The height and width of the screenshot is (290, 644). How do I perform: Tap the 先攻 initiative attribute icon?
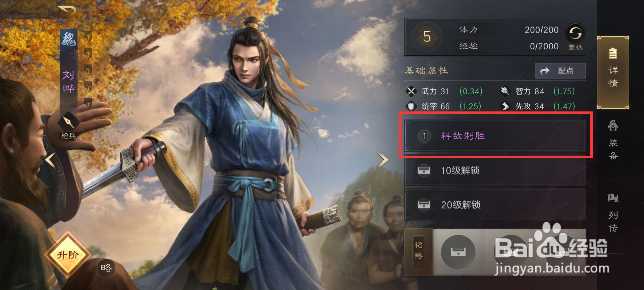pyautogui.click(x=505, y=106)
